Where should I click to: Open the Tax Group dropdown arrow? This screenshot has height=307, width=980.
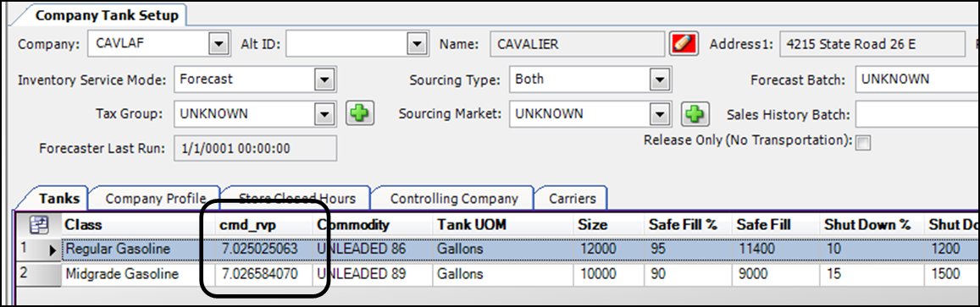(x=323, y=114)
